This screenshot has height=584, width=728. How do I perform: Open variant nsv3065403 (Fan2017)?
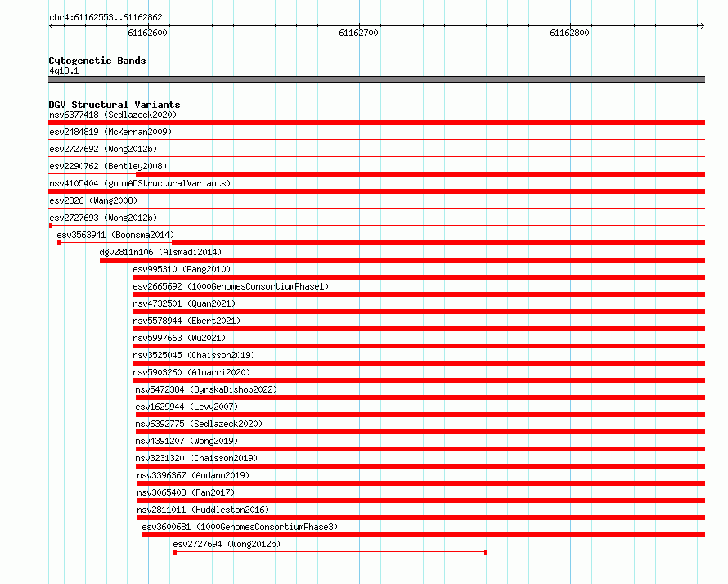[x=186, y=492]
